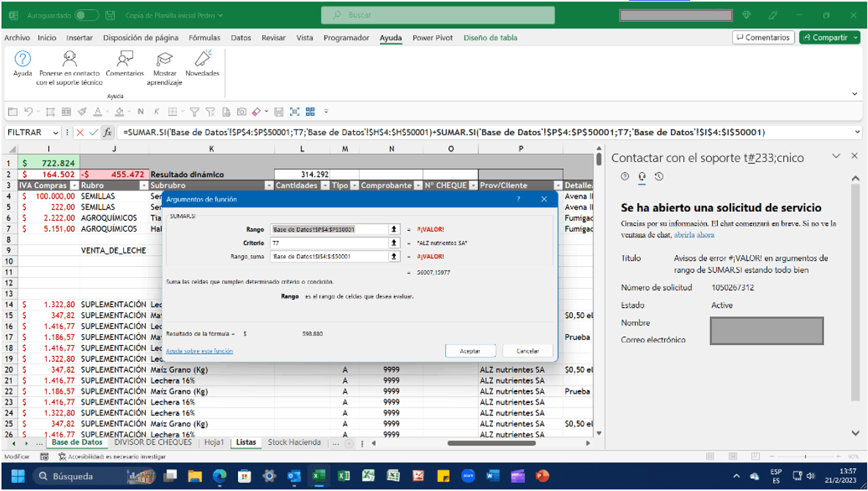This screenshot has width=868, height=491.
Task: Apply bold with the N toolbar button
Action: 141,112
